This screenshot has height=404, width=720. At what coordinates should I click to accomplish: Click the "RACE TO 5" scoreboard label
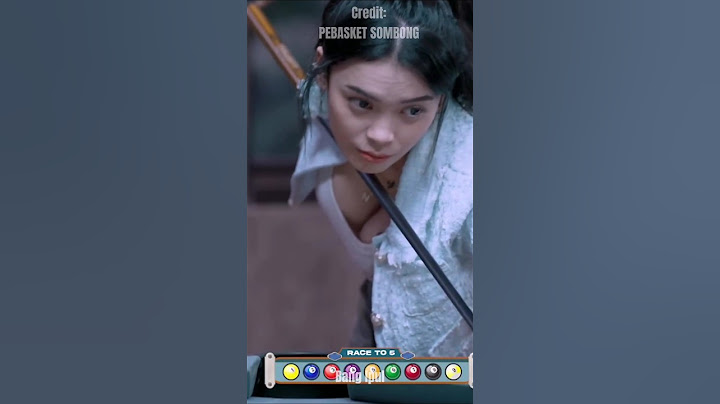[x=371, y=353]
